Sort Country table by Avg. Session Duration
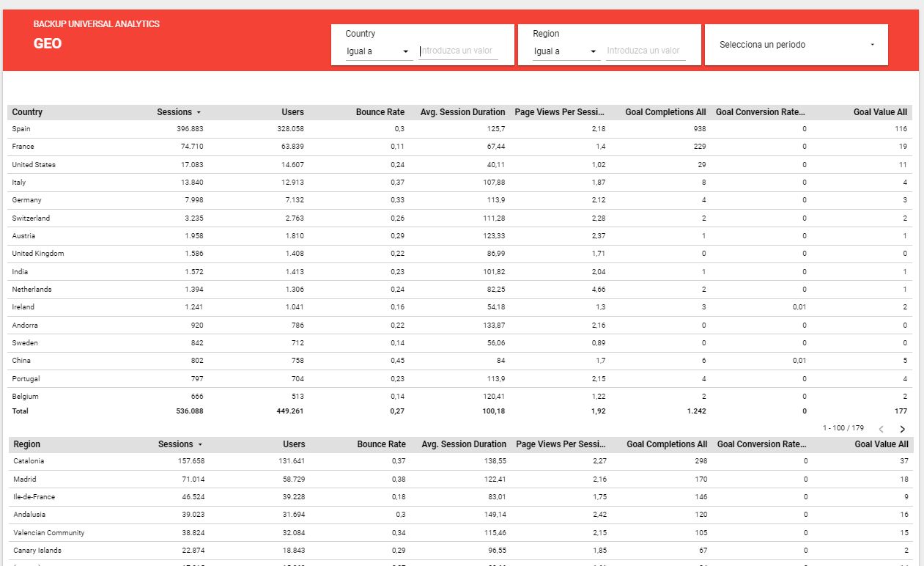The height and width of the screenshot is (566, 924). [462, 112]
